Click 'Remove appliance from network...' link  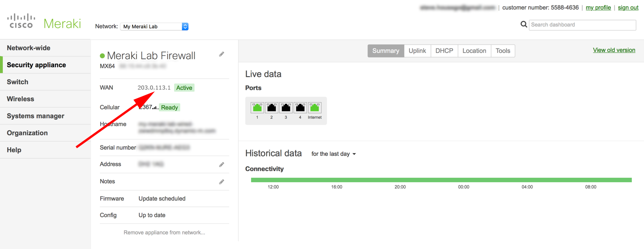pos(164,232)
